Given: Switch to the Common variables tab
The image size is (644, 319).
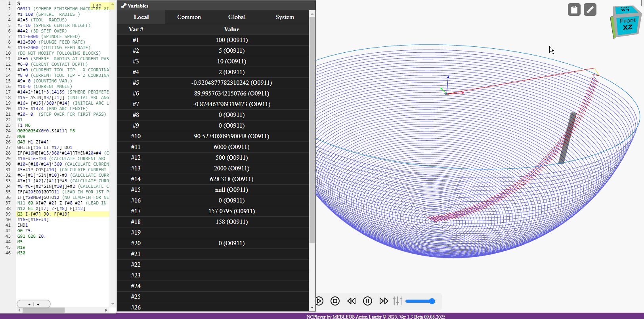Looking at the screenshot, I should click(x=189, y=17).
